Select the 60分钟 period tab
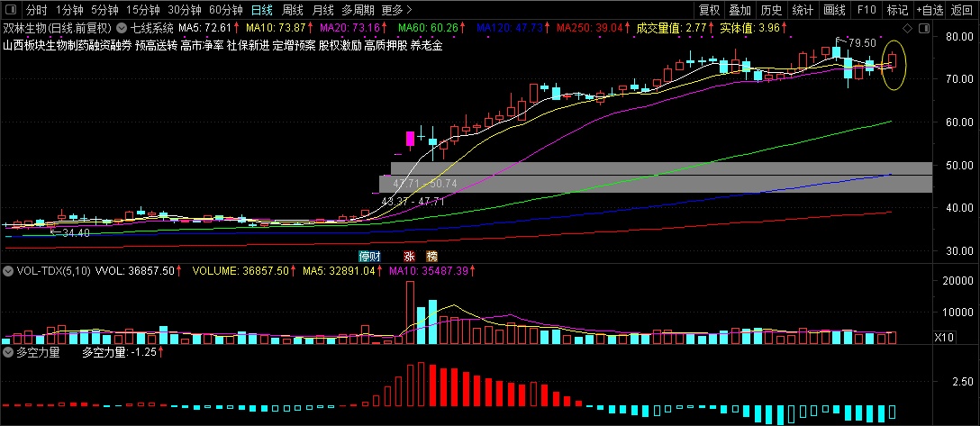 click(225, 11)
